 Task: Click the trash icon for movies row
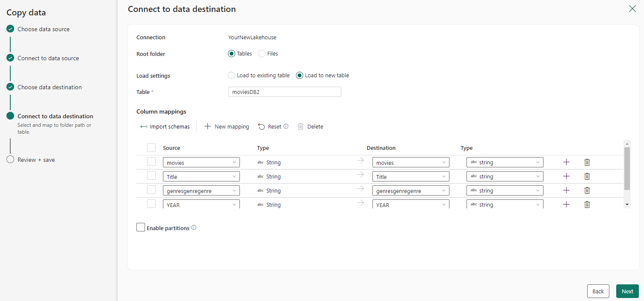[x=587, y=162]
